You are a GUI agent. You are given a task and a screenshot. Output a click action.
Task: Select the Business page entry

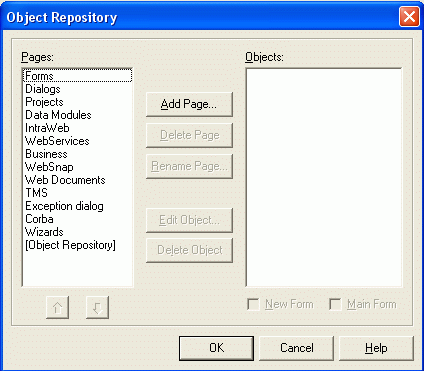pos(77,154)
